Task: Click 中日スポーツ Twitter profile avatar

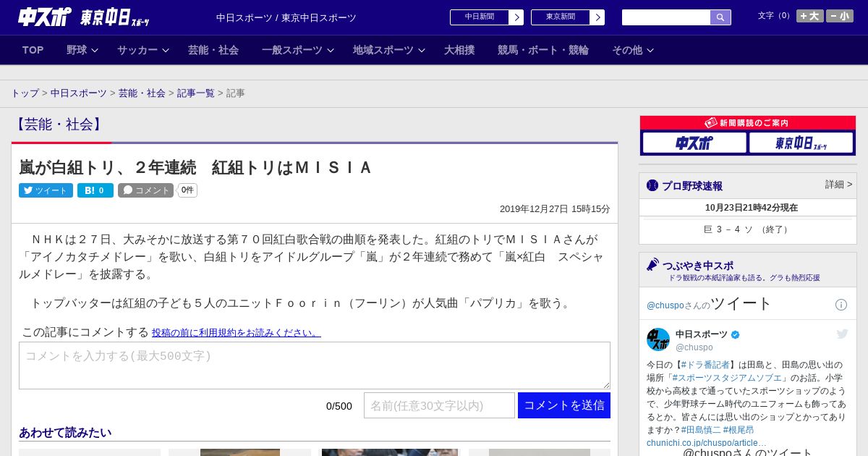Action: click(658, 339)
